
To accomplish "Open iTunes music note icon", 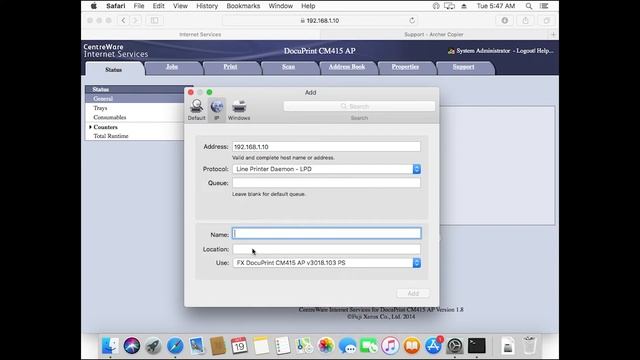I will [390, 346].
